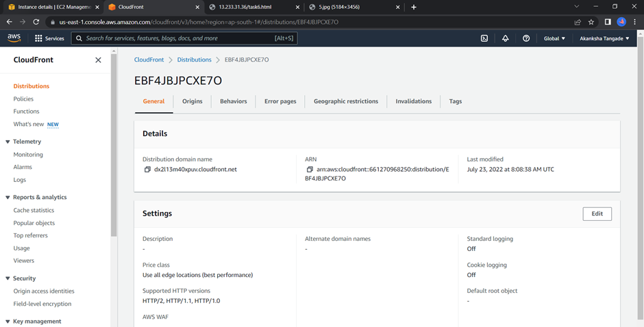
Task: Collapse the Security section
Action: [8, 278]
